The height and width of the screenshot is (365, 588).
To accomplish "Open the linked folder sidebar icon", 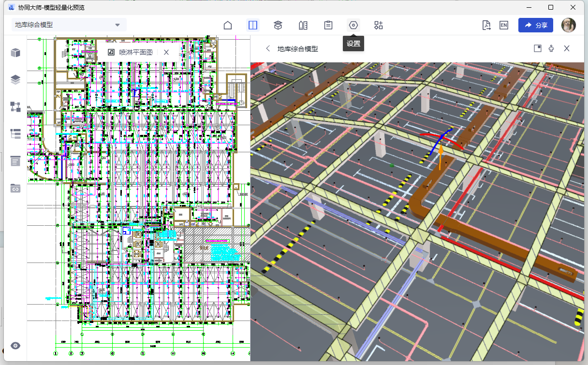I will pyautogui.click(x=15, y=188).
